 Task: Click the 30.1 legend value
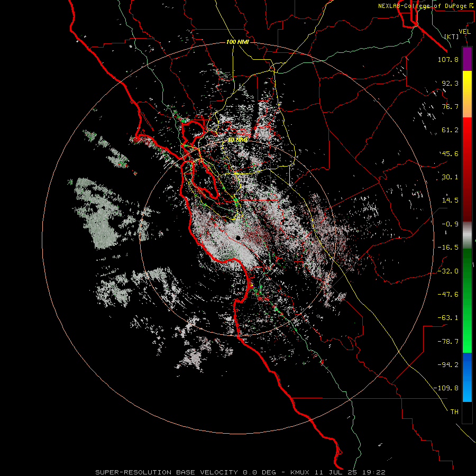coord(450,177)
